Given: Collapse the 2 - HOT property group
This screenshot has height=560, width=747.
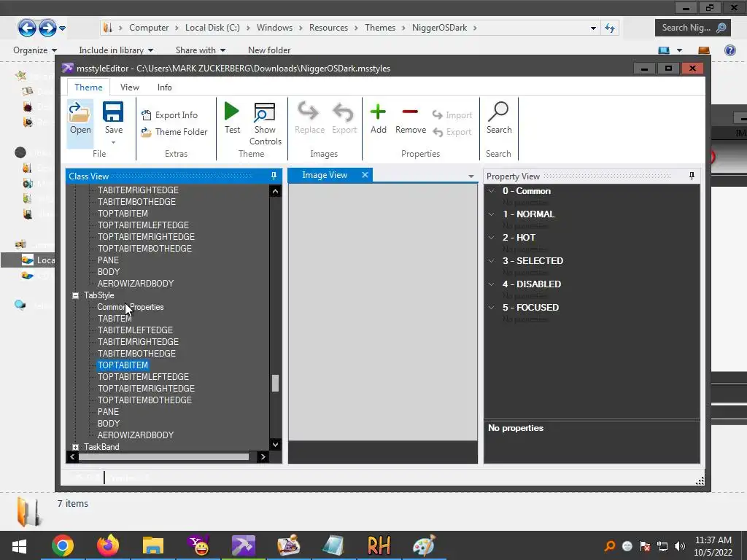Looking at the screenshot, I should 491,238.
